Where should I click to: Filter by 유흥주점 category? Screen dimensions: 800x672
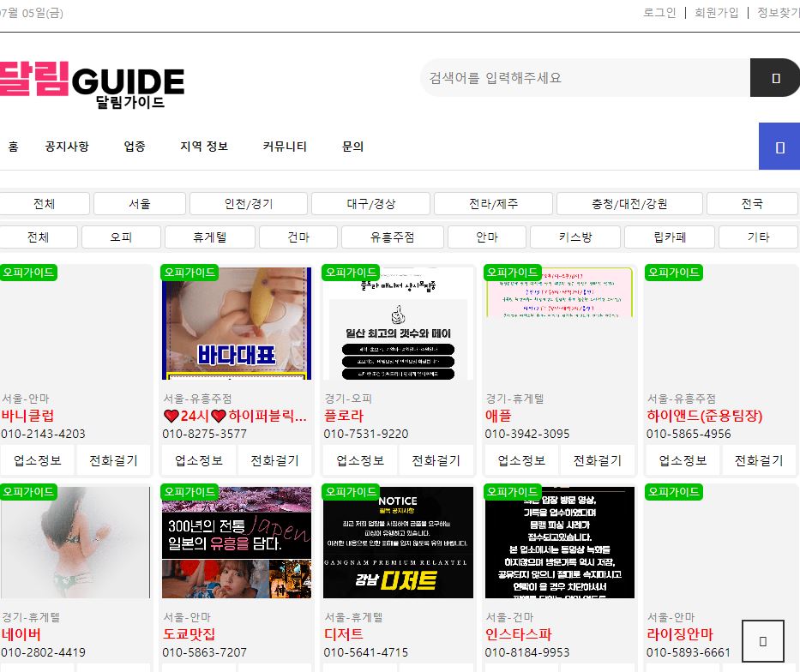[x=393, y=237]
